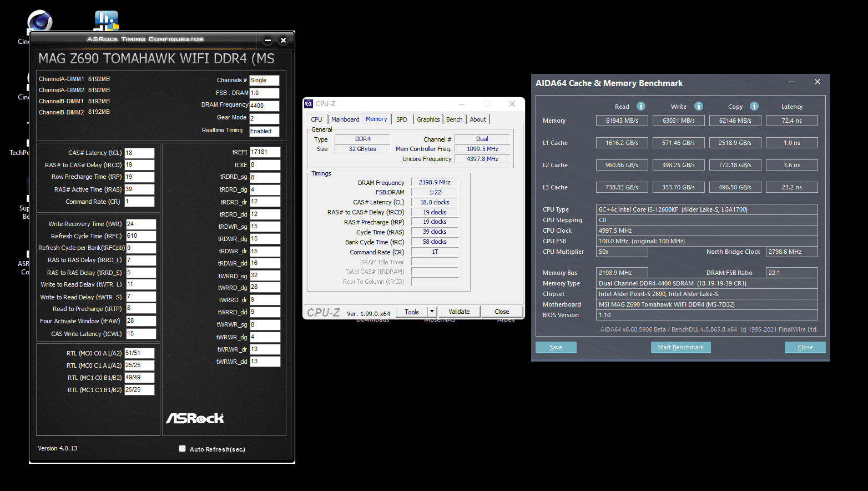Click the ChannelA-DIMM1 8192MB entry
Screen dimensions: 868x491
tap(74, 79)
